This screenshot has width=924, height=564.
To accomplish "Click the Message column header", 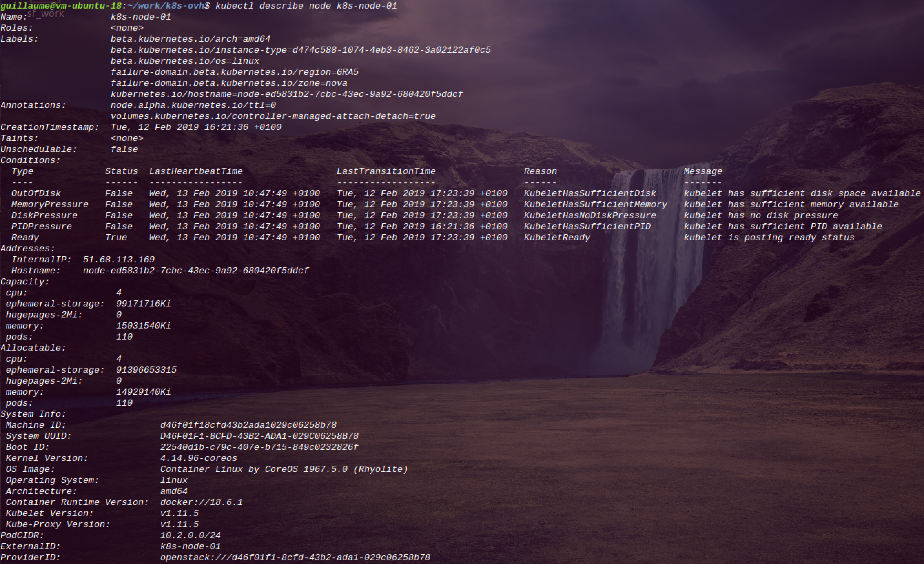I will pos(703,171).
